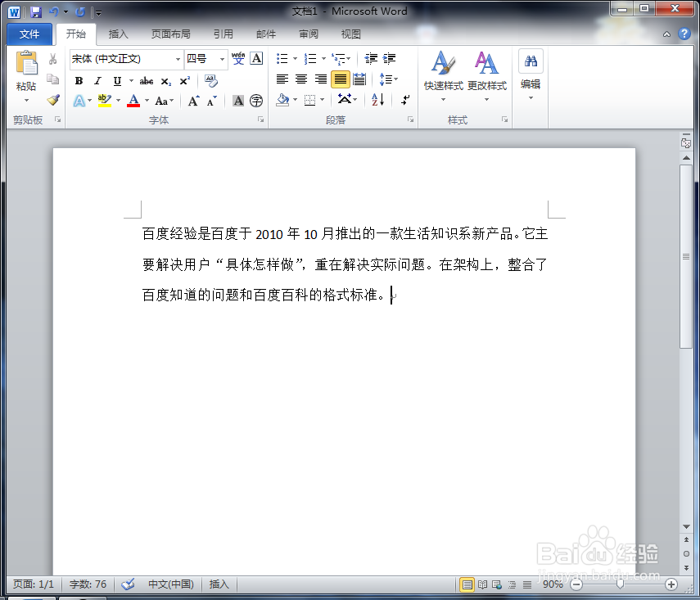This screenshot has width=700, height=600.
Task: Switch to the 审阅 Review tab
Action: pyautogui.click(x=309, y=34)
